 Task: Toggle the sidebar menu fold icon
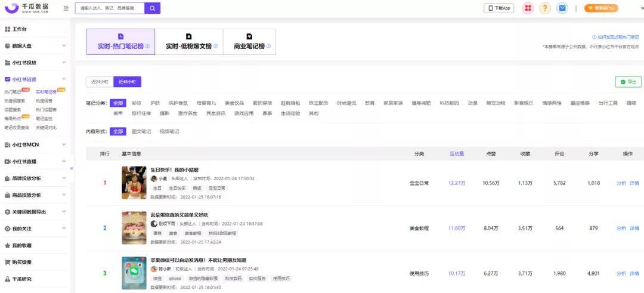[x=66, y=8]
